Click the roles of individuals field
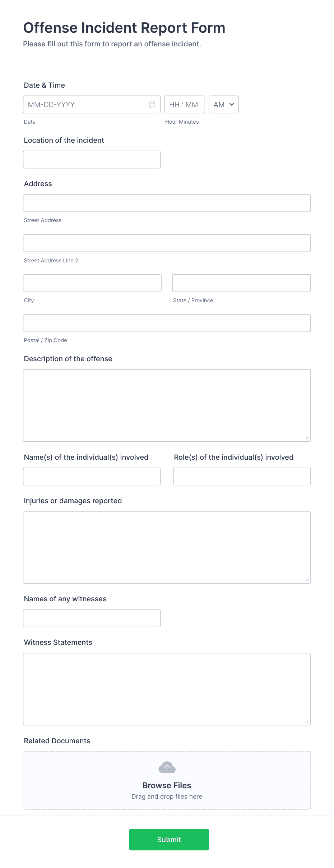 coord(241,476)
